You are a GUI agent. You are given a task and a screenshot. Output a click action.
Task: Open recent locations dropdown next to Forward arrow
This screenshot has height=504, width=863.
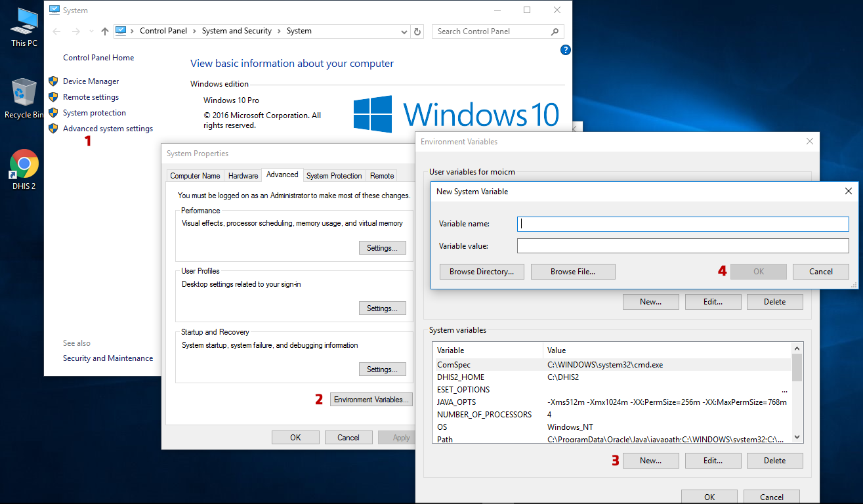click(x=90, y=31)
